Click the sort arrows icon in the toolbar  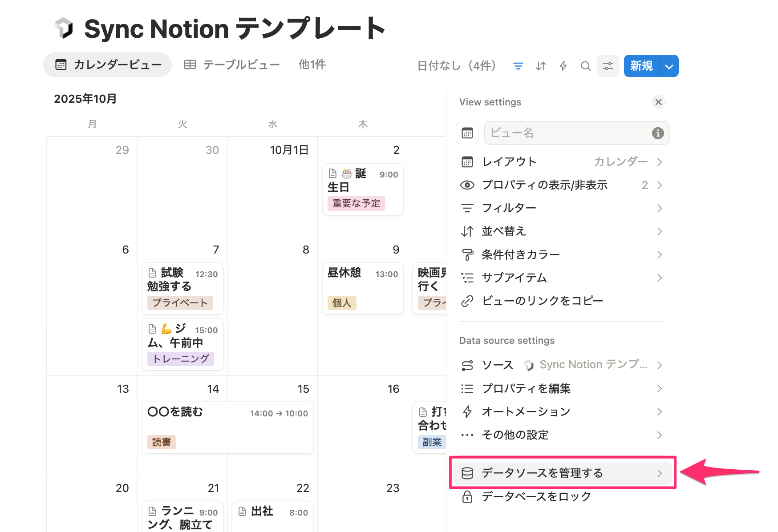click(x=541, y=66)
